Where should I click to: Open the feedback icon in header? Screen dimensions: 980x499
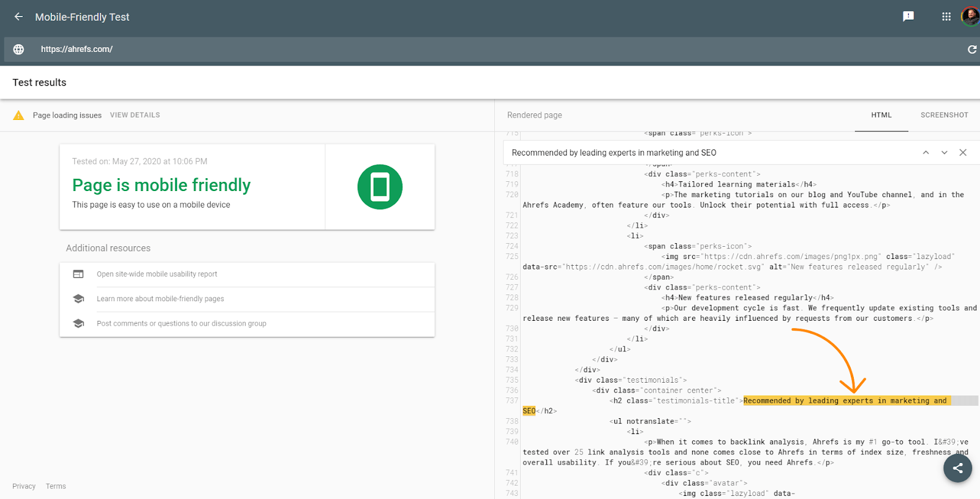908,17
